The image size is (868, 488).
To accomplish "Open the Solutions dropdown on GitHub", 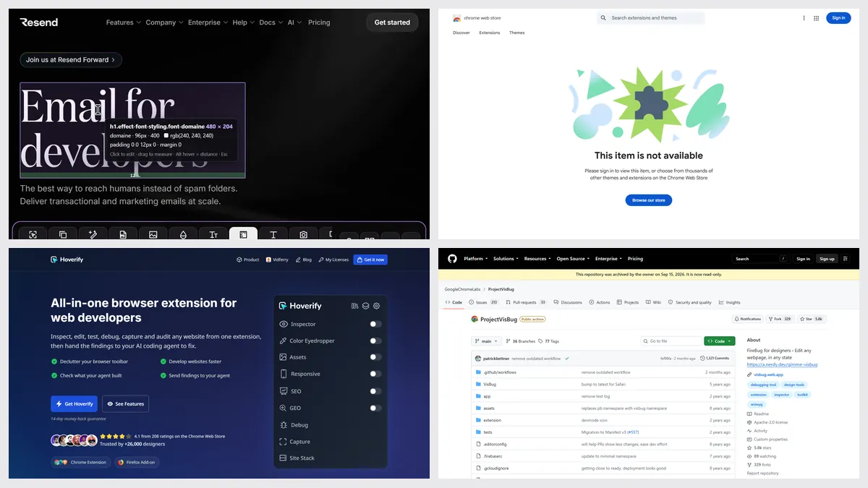I will (506, 259).
